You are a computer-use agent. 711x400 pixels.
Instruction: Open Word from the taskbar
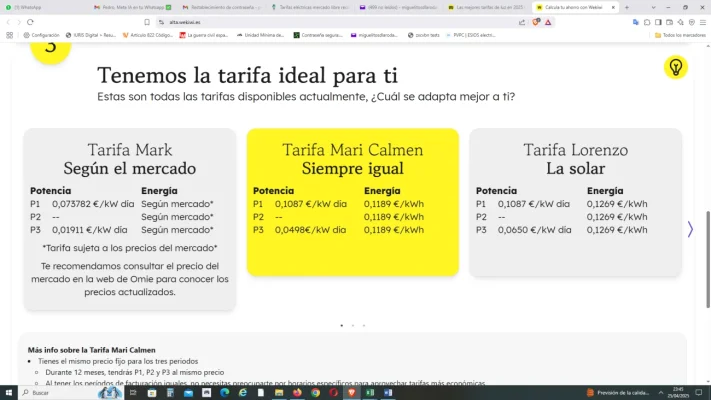click(388, 393)
